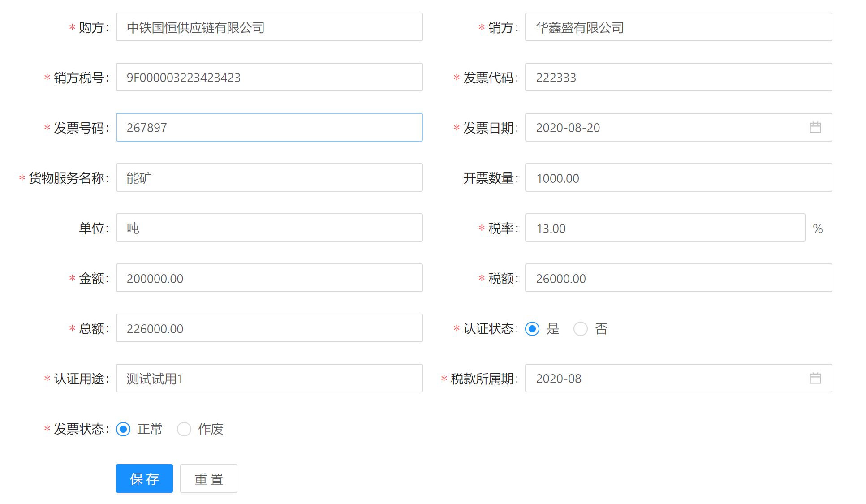Click the 货物服务名称 input field
The image size is (866, 504).
click(269, 178)
